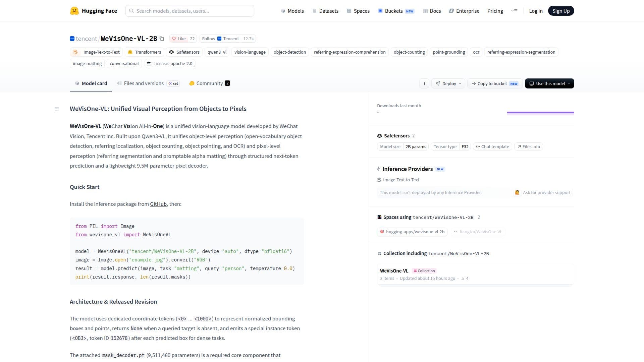Like the WeVisOne-VL-2B model

(x=179, y=39)
